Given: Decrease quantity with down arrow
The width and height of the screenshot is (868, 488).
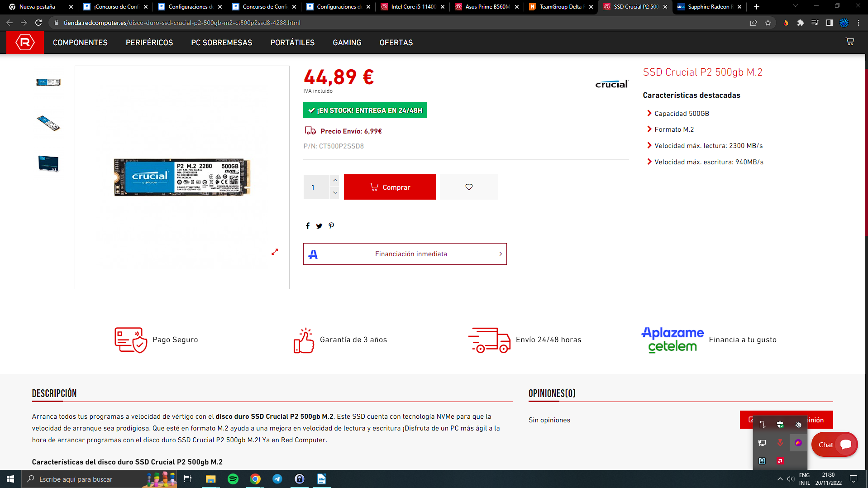Looking at the screenshot, I should 335,193.
